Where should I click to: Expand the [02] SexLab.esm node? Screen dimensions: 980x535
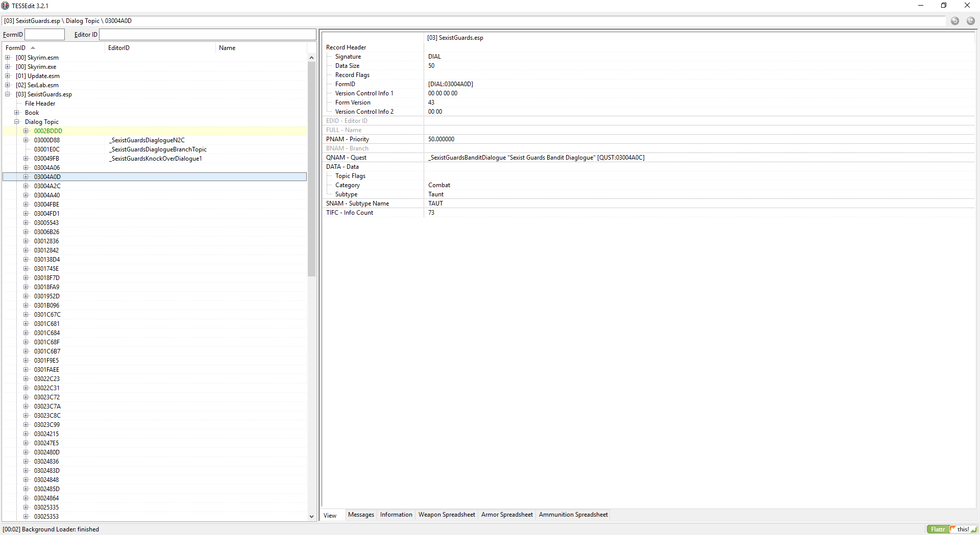[8, 85]
